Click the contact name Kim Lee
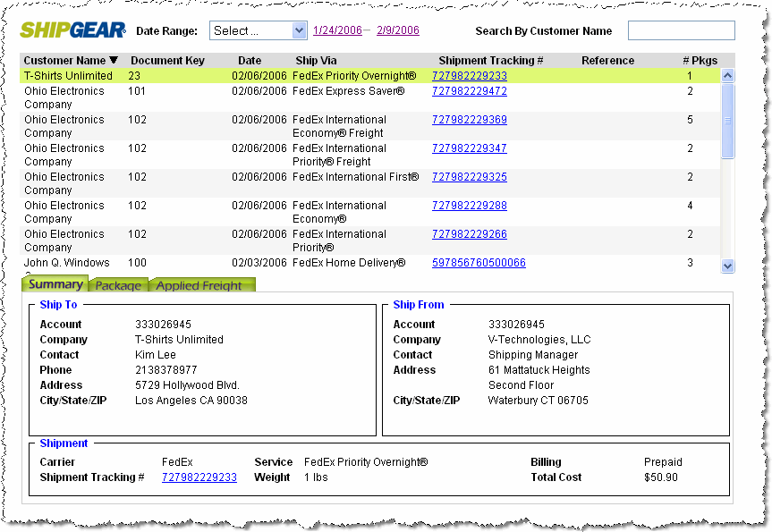 tap(156, 355)
